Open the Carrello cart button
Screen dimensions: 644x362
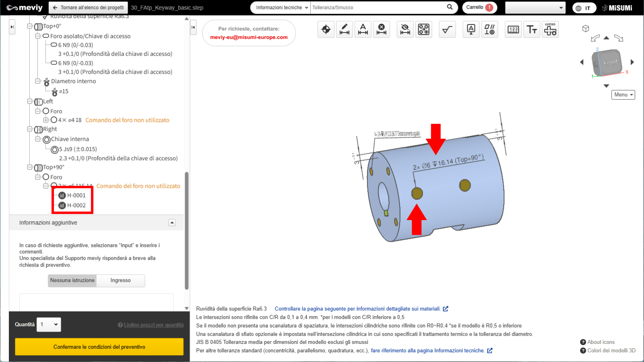click(x=479, y=8)
